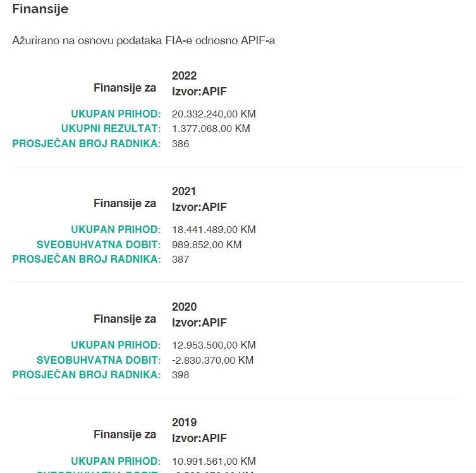Select the 2020 year heading
The image size is (476, 473).
[184, 307]
